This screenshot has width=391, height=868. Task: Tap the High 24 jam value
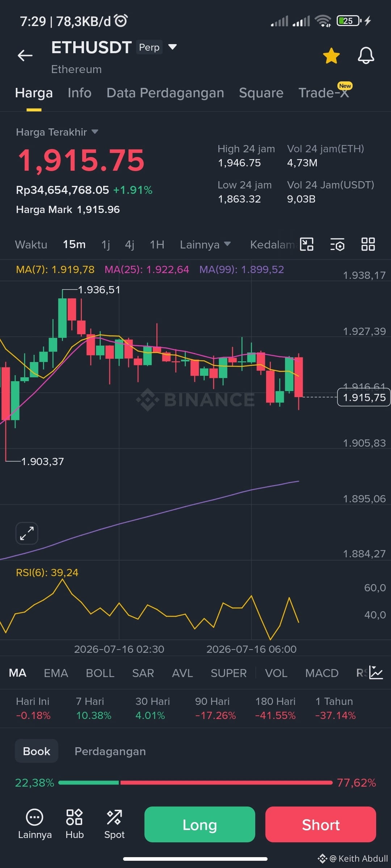point(239,163)
